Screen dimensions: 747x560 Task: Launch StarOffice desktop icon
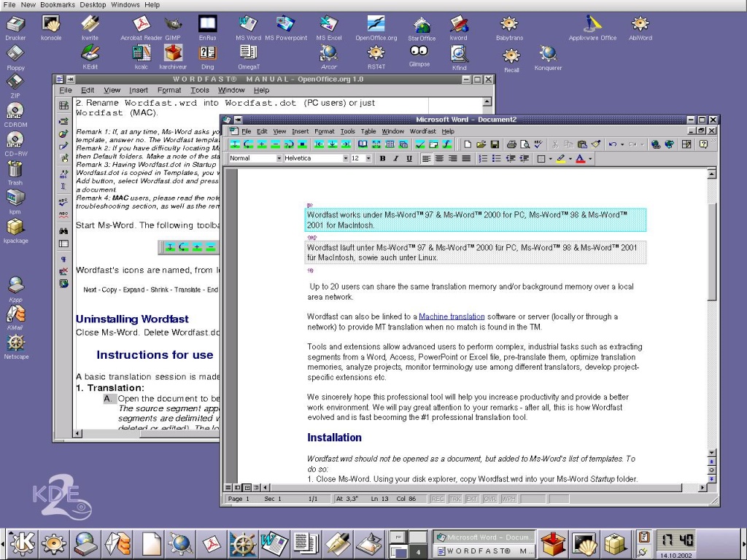(x=422, y=28)
